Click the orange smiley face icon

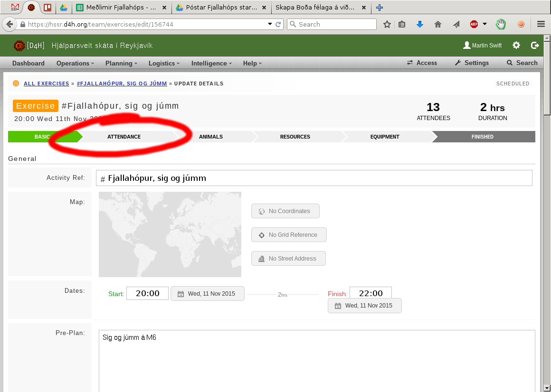[x=521, y=24]
